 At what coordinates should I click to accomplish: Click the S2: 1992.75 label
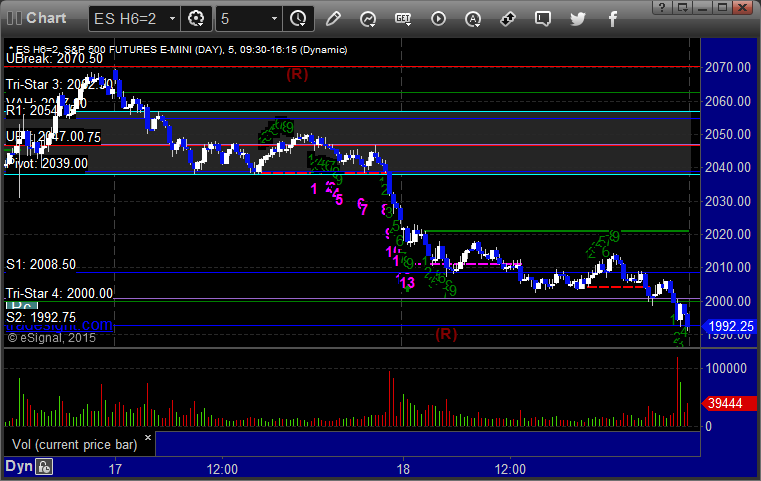(x=41, y=317)
